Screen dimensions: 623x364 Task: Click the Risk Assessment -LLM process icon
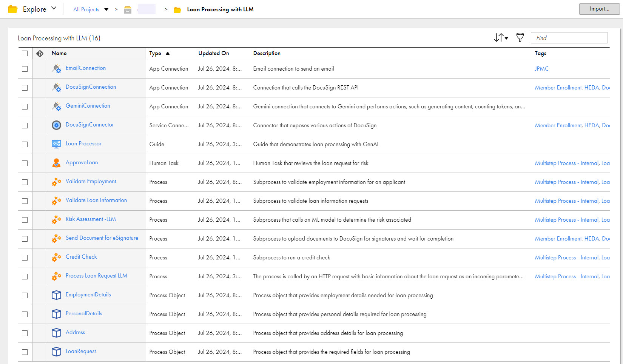56,220
